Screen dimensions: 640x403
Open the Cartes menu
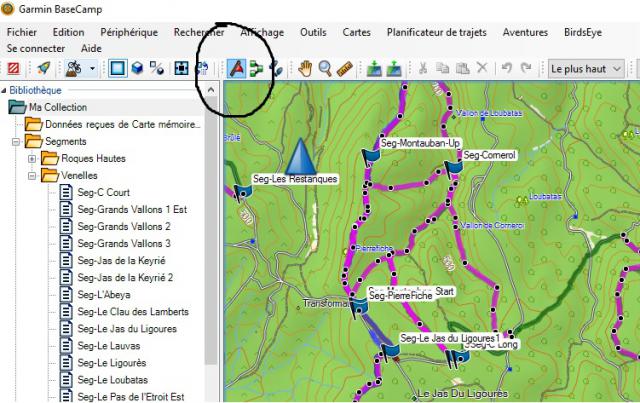click(356, 32)
